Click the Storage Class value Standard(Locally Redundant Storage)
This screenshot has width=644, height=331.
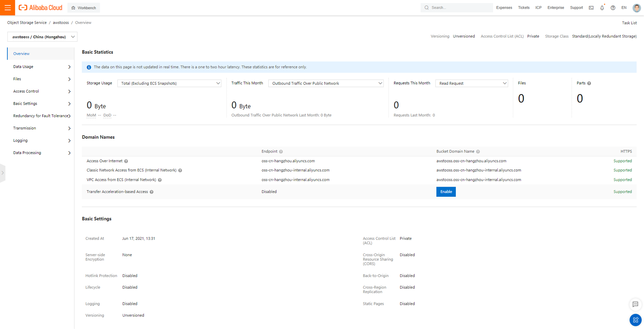pos(604,37)
